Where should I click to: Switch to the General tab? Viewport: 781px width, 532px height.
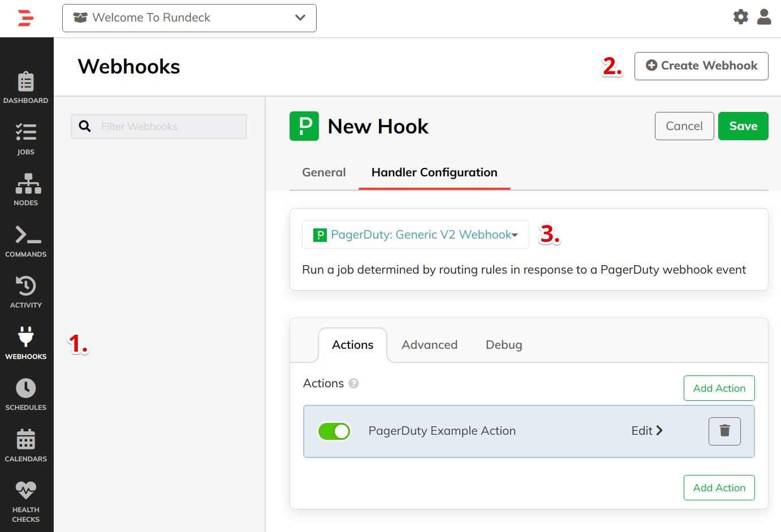[323, 172]
